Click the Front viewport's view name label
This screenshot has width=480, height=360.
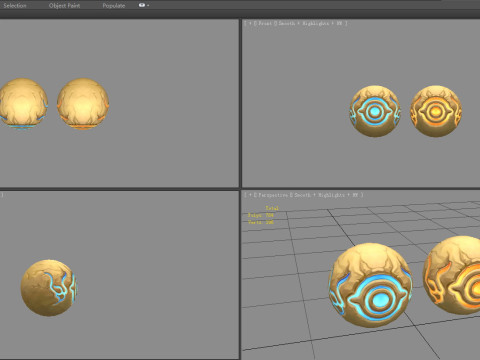[265, 23]
